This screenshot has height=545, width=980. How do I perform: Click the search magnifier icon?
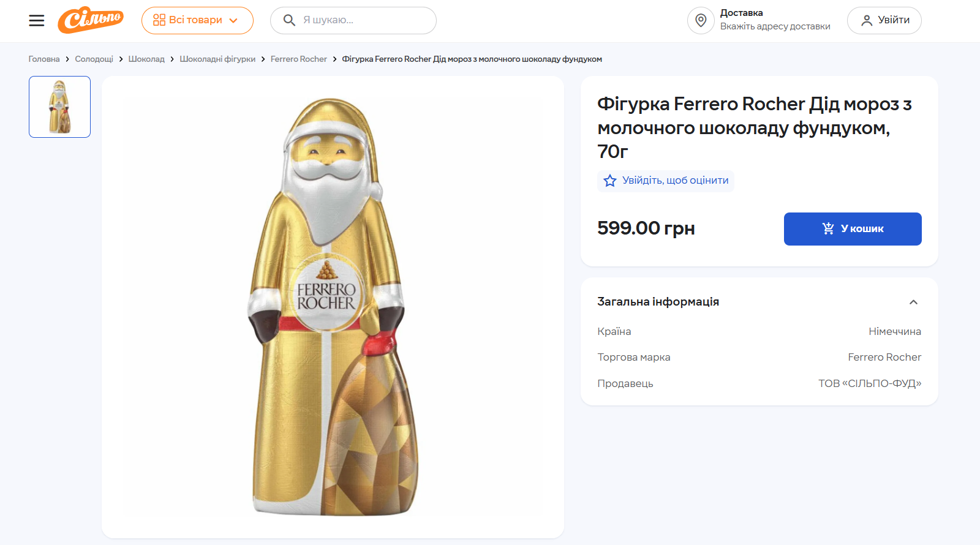289,20
